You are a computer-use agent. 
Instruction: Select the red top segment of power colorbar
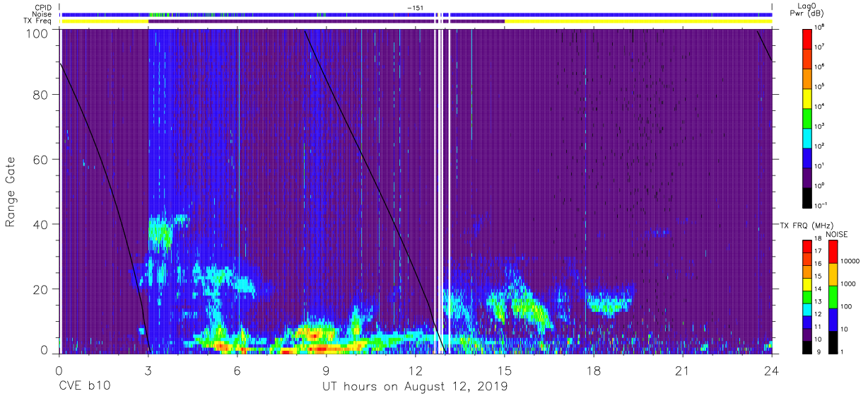pyautogui.click(x=807, y=38)
